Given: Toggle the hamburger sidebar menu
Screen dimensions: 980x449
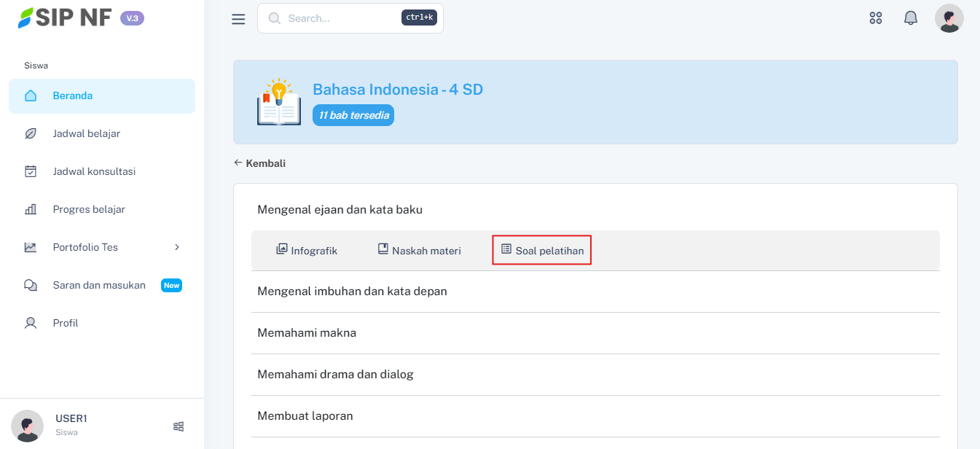Looking at the screenshot, I should tap(238, 19).
